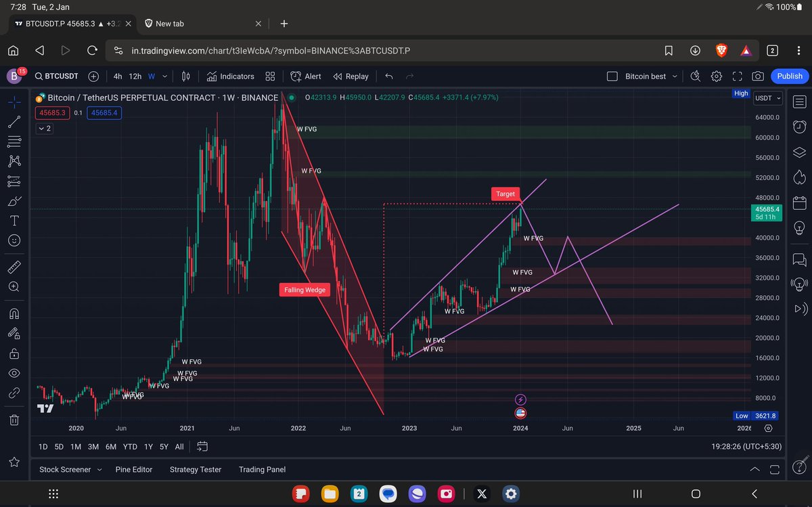The width and height of the screenshot is (812, 507).
Task: Expand the Bitcoin best layout dropdown
Action: click(x=675, y=76)
